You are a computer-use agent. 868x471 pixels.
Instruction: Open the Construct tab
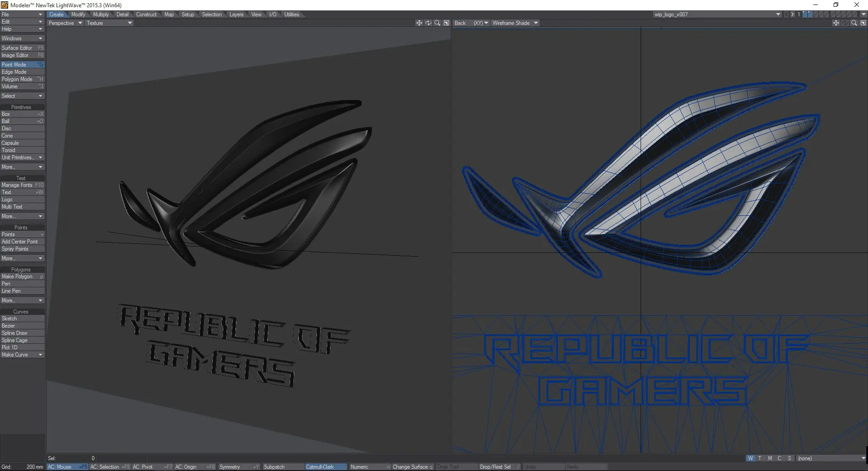(146, 14)
